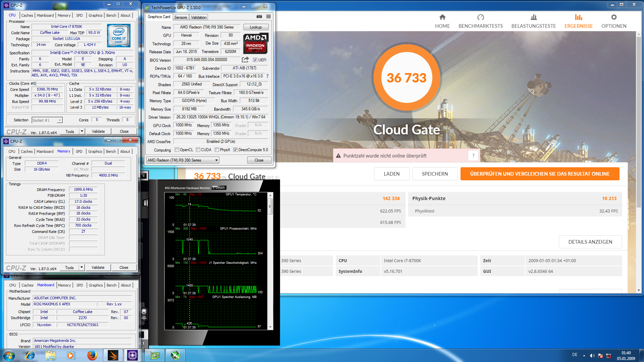Screen dimensions: 644x362
Task: Open the Windows Start menu
Action: 9,355
